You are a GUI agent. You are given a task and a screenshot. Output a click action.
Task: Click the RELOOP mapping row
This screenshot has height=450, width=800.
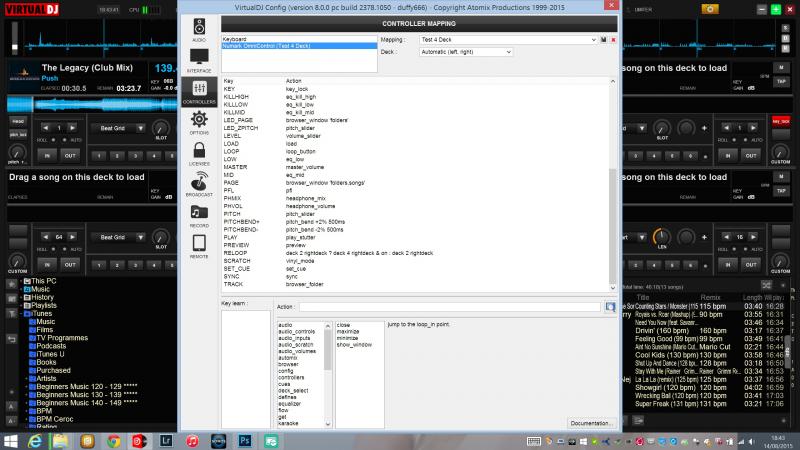417,253
